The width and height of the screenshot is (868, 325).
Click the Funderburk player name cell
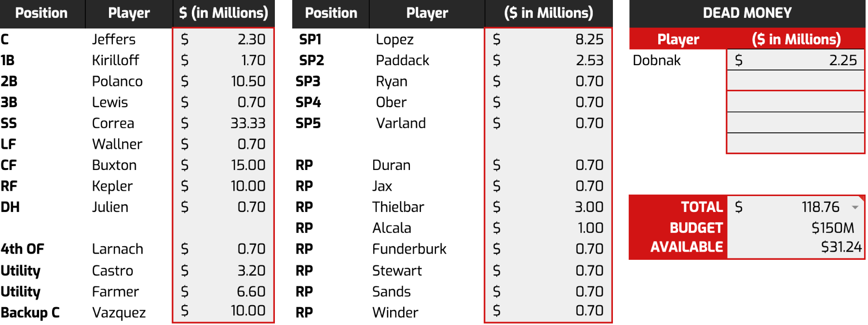409,249
